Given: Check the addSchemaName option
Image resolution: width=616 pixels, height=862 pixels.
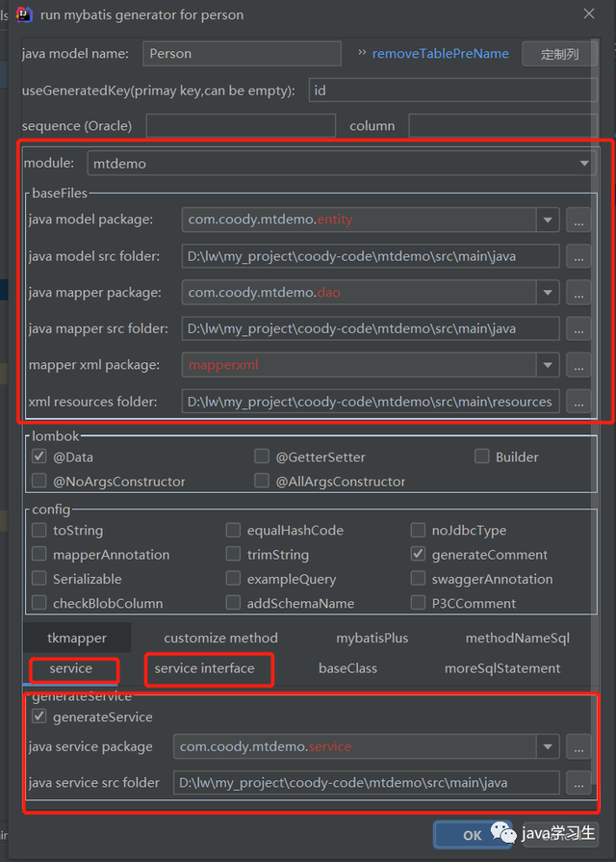Looking at the screenshot, I should pyautogui.click(x=233, y=603).
